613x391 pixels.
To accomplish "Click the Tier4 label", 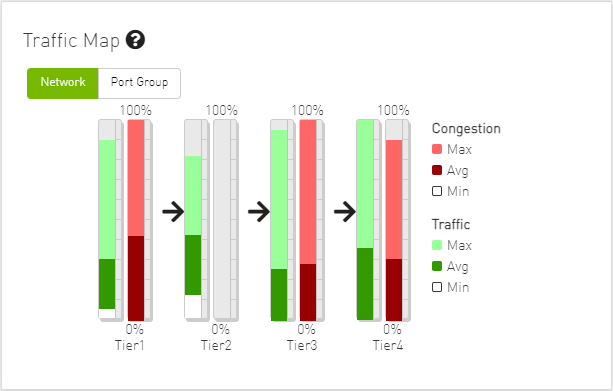I will tap(387, 346).
